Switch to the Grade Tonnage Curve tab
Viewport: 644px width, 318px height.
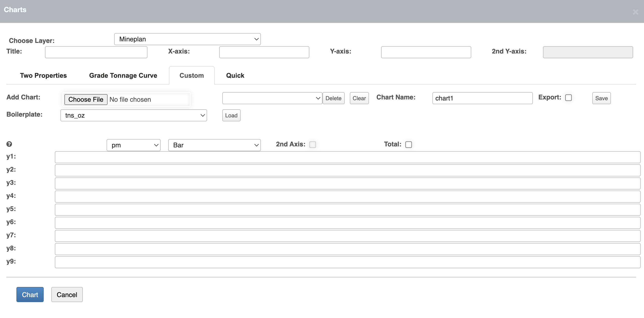tap(123, 75)
